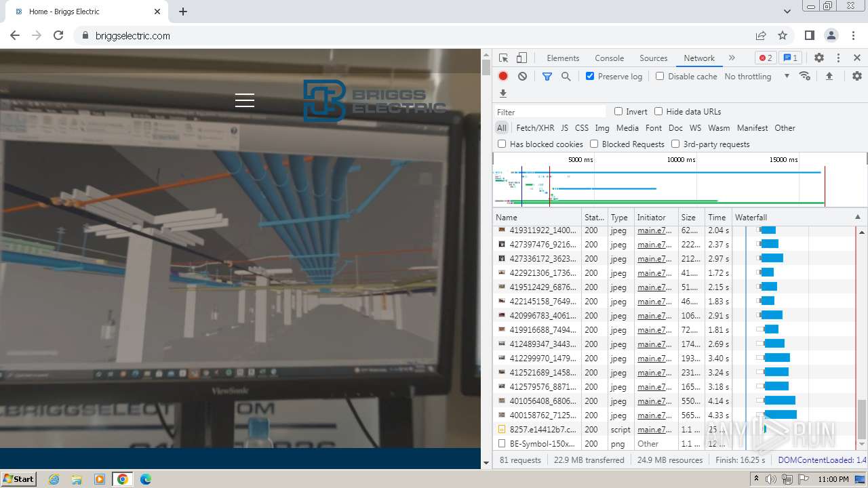Export HAR file download arrow
868x488 pixels.
[503, 94]
